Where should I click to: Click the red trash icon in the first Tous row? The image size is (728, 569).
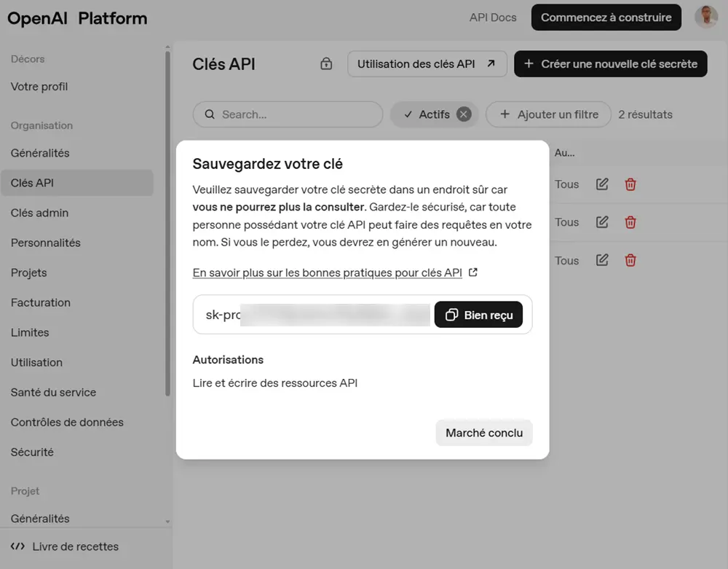click(x=630, y=184)
